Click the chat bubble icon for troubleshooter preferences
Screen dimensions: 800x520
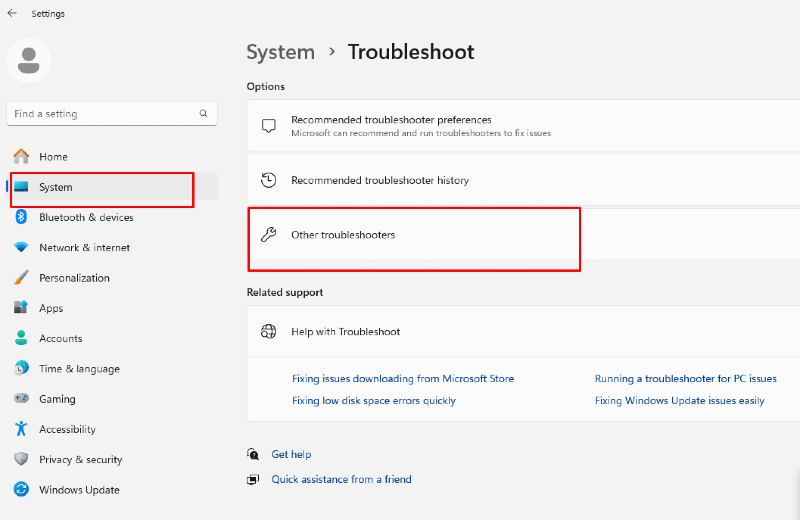click(x=268, y=126)
